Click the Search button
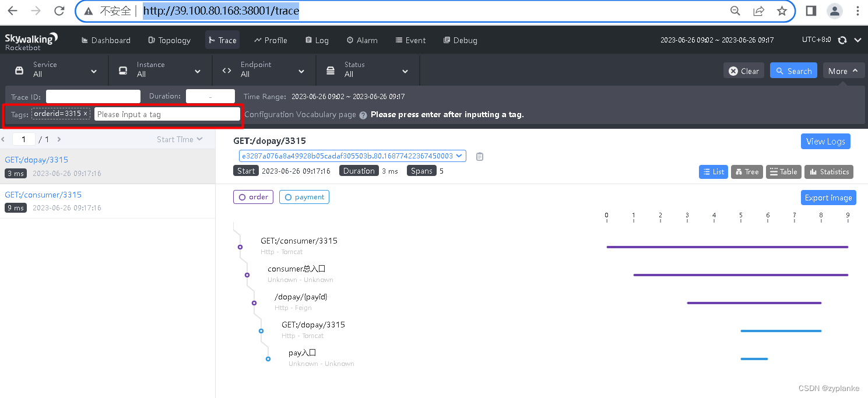Screen dimensions: 868x398 [x=793, y=70]
